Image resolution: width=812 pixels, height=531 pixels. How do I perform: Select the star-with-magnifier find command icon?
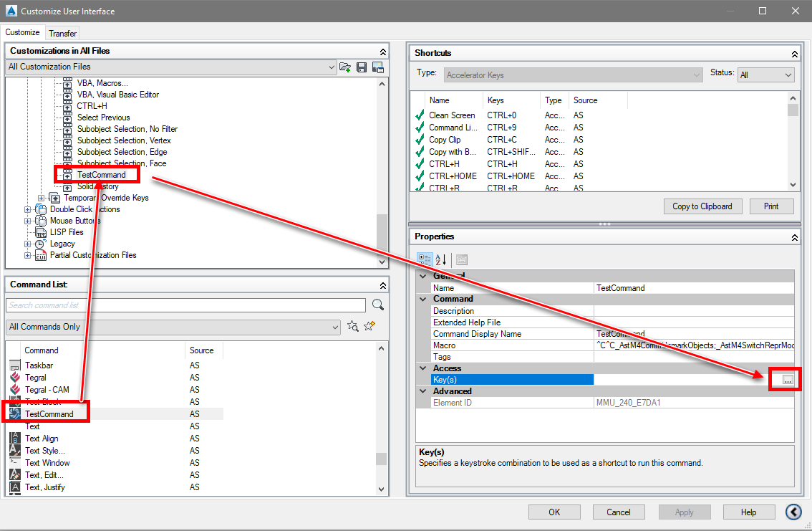[x=352, y=326]
